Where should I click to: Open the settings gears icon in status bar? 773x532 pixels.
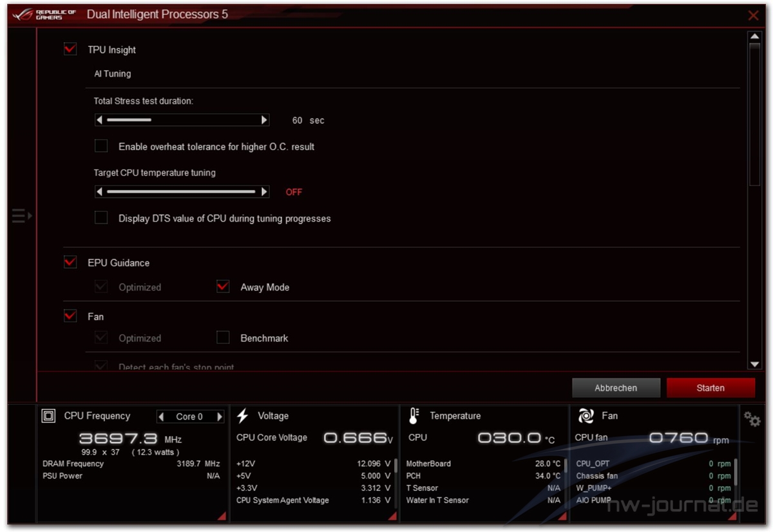click(752, 419)
